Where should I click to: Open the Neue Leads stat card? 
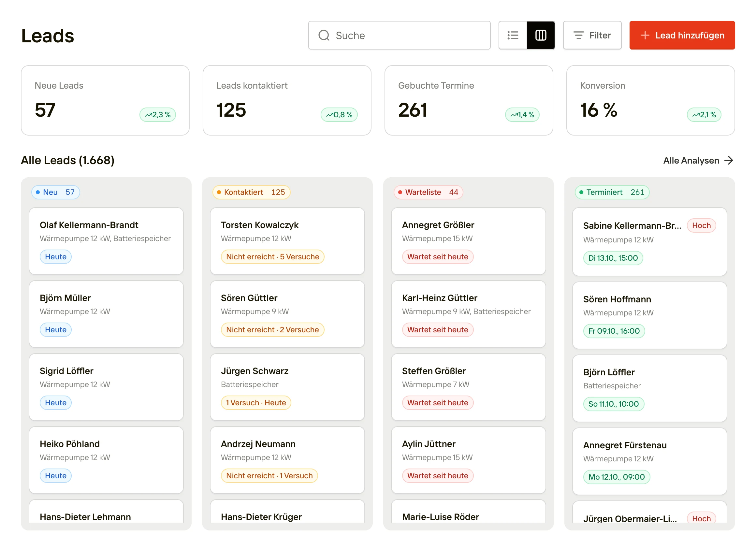(105, 100)
